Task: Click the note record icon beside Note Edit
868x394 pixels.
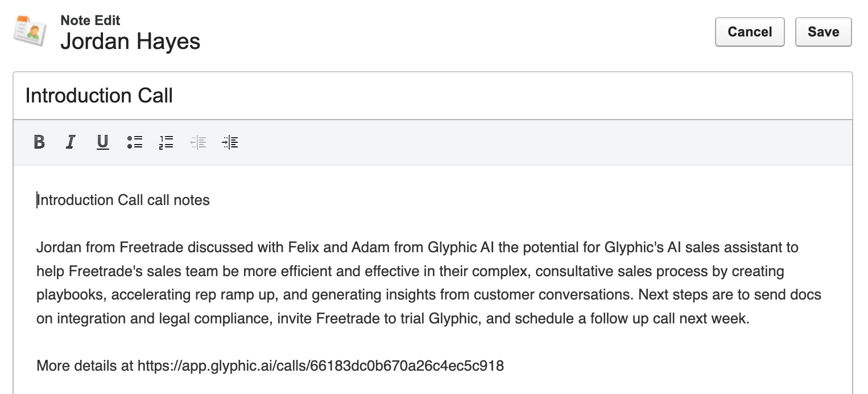Action: [x=30, y=31]
